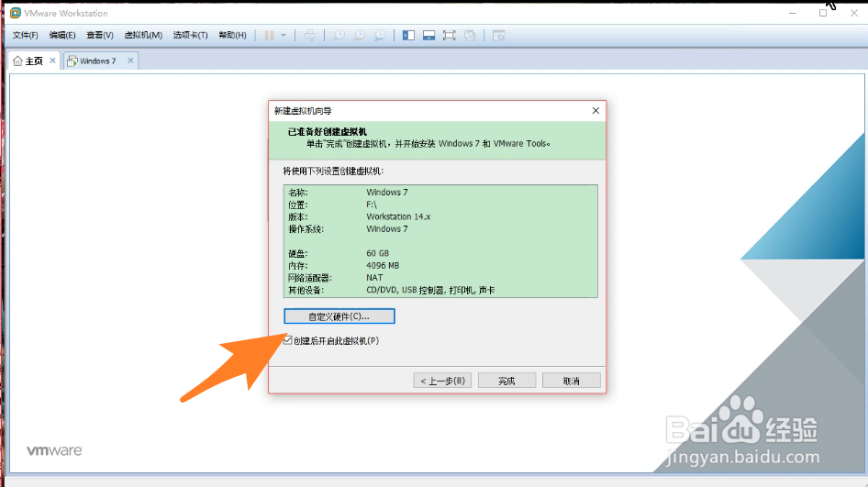Select the 网络适配器 NAT value
This screenshot has width=868, height=487.
374,277
